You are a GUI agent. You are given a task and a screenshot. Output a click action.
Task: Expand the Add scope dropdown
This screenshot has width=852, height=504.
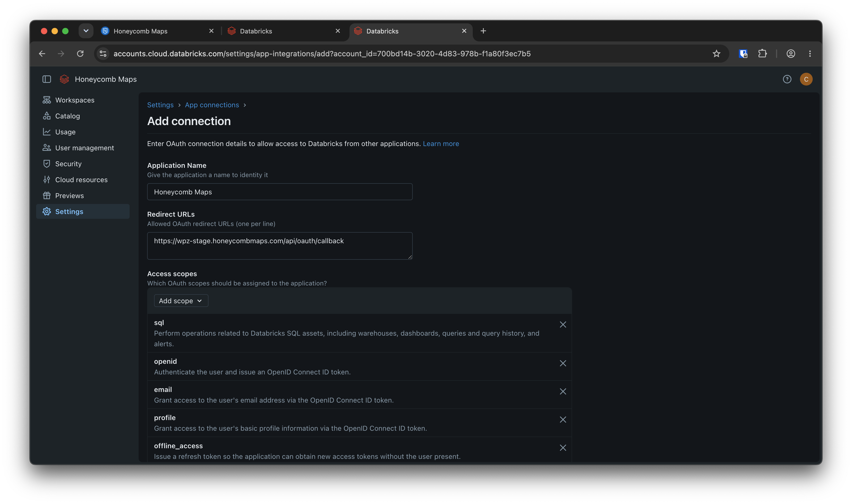(181, 301)
